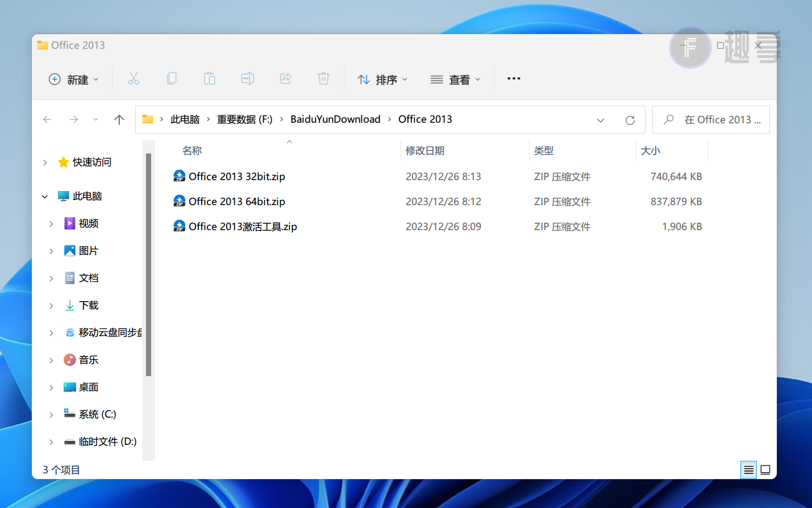
Task: Click the Delete trash icon
Action: (x=323, y=79)
